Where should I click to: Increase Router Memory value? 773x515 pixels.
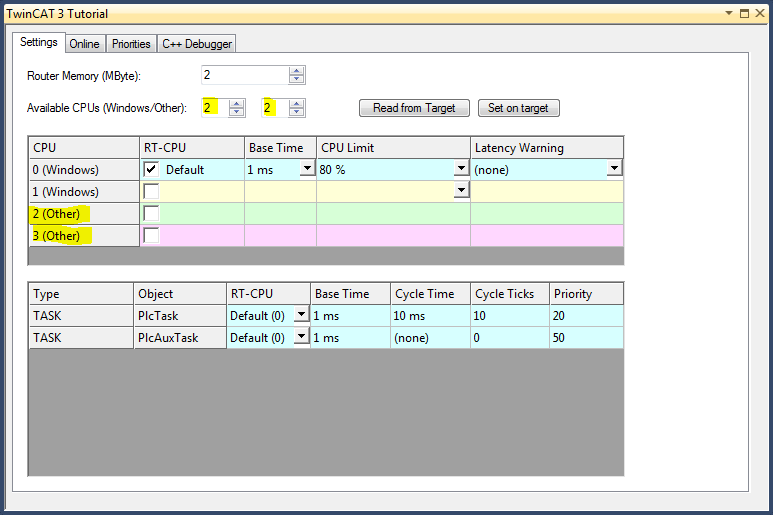pos(296,71)
